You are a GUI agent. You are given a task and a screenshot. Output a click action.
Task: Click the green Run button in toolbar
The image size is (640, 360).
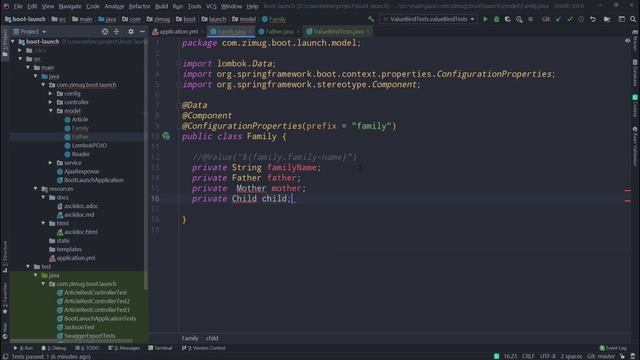pos(485,19)
